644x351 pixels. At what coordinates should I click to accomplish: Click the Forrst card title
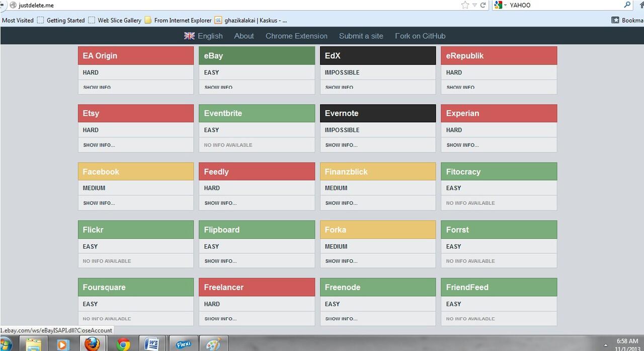coord(457,230)
